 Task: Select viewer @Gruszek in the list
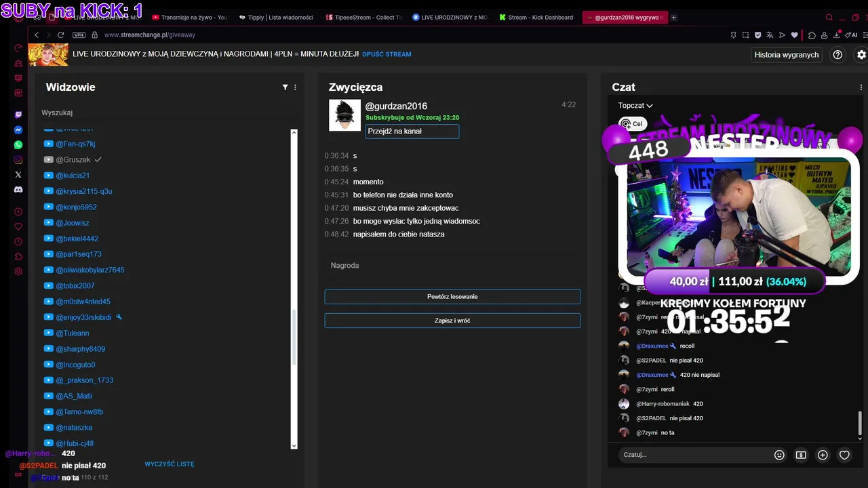tap(73, 160)
